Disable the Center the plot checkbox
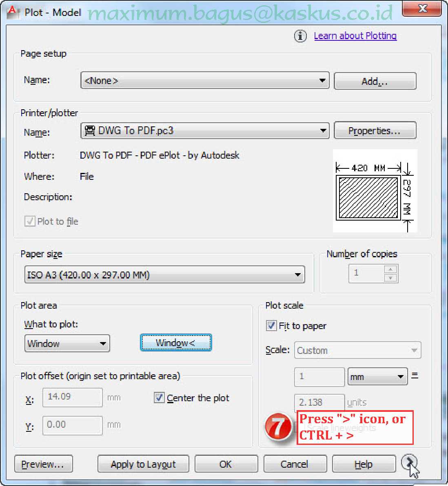The image size is (448, 486). click(159, 398)
